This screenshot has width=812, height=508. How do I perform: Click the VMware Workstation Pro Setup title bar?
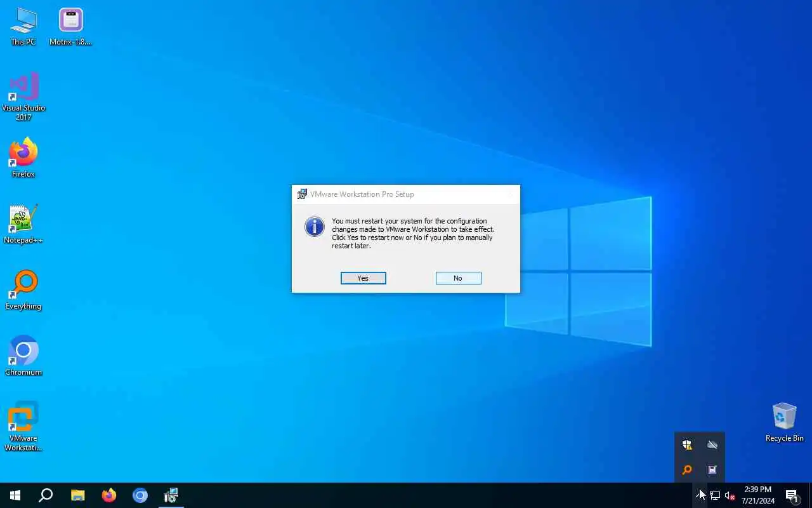pos(406,194)
